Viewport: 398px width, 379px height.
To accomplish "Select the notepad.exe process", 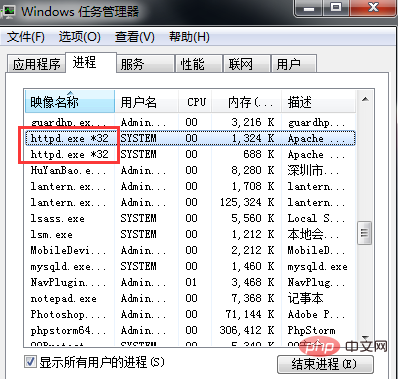I will (x=190, y=298).
